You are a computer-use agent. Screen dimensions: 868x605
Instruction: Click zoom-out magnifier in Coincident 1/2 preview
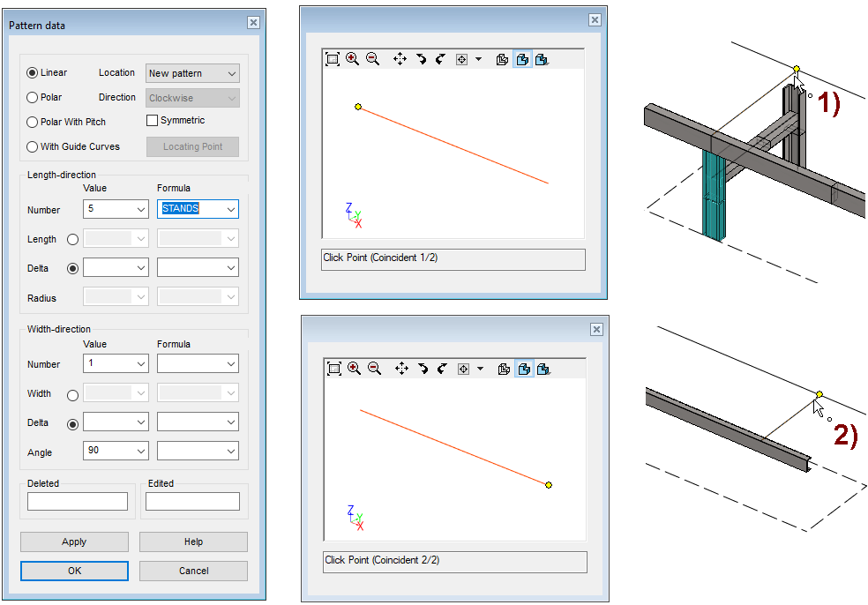pyautogui.click(x=373, y=59)
